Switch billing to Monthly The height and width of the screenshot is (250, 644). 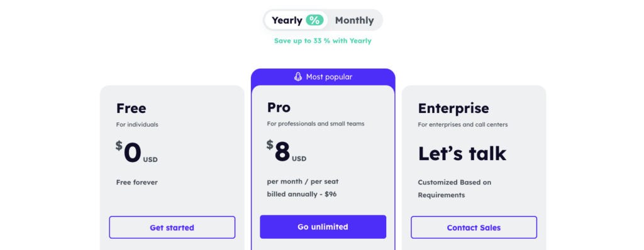pos(355,20)
